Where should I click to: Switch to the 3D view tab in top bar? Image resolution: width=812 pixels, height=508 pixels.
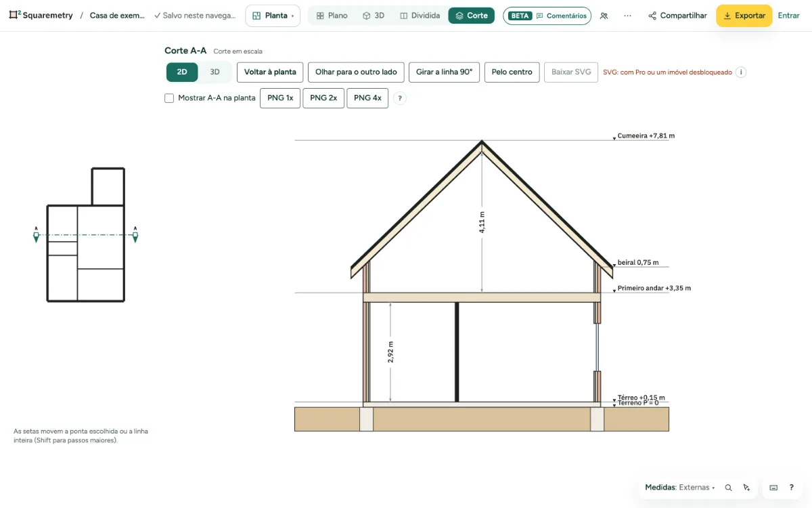pos(374,16)
